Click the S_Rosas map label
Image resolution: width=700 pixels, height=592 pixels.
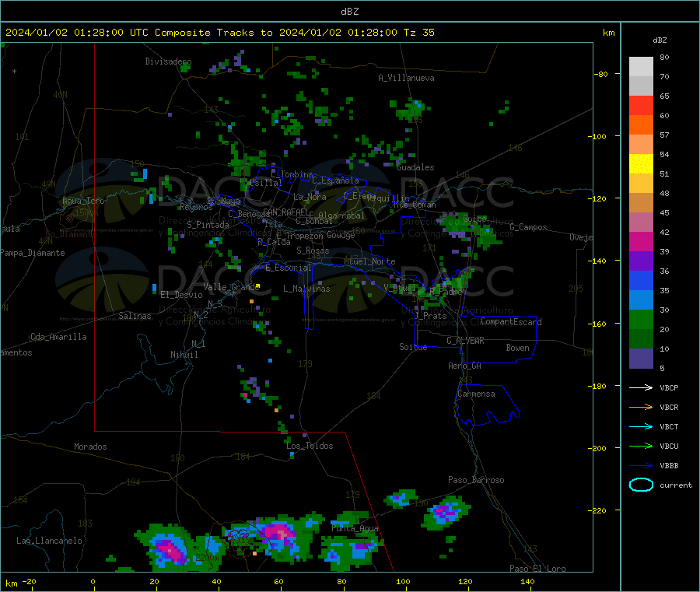[x=313, y=250]
